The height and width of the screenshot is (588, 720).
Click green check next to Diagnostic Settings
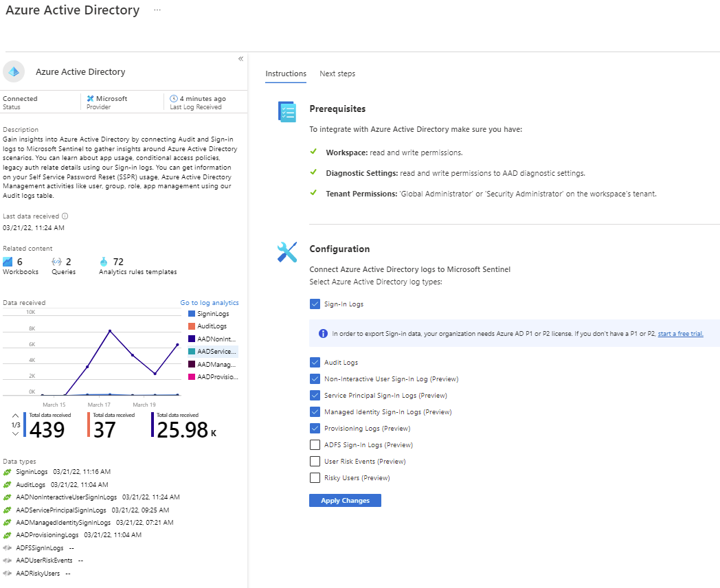click(x=313, y=172)
